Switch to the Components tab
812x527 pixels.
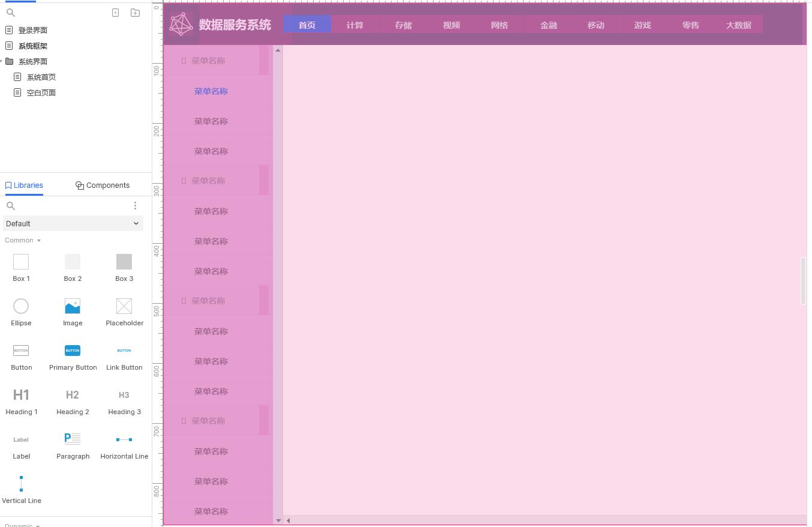(x=103, y=185)
